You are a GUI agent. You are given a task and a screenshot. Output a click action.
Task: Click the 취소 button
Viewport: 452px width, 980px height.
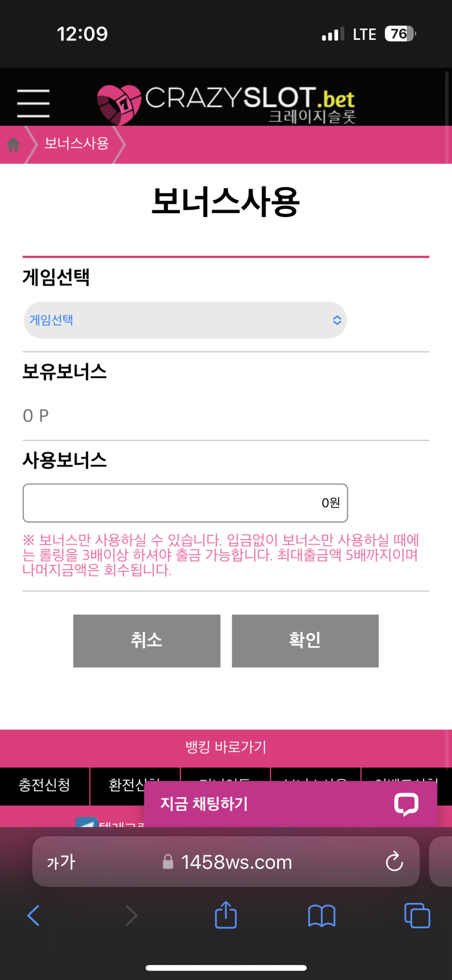click(x=147, y=641)
